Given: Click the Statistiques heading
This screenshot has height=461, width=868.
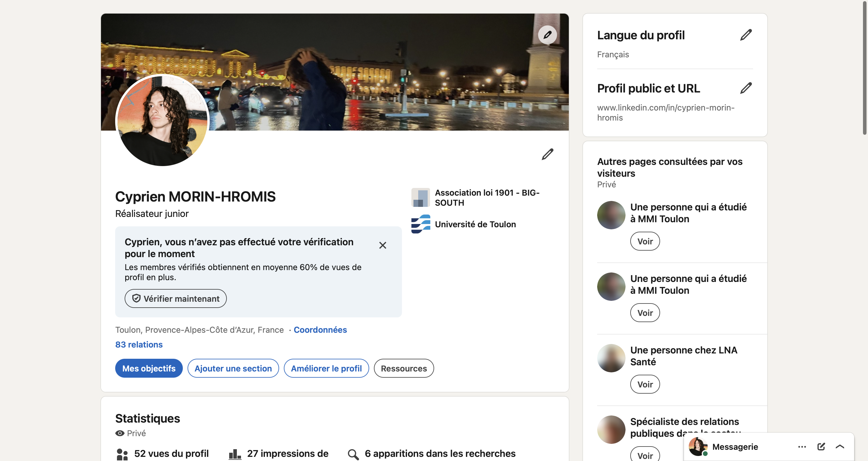Looking at the screenshot, I should coord(148,418).
